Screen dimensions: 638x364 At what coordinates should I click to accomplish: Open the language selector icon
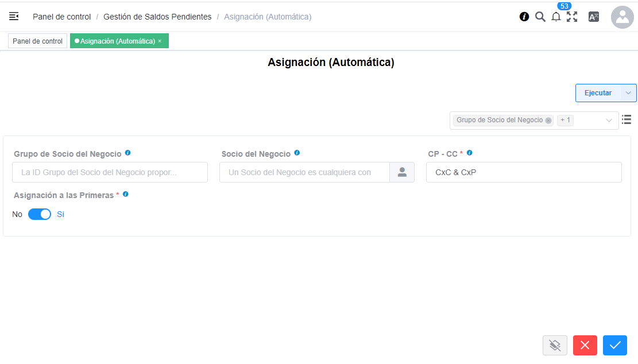[x=594, y=17]
